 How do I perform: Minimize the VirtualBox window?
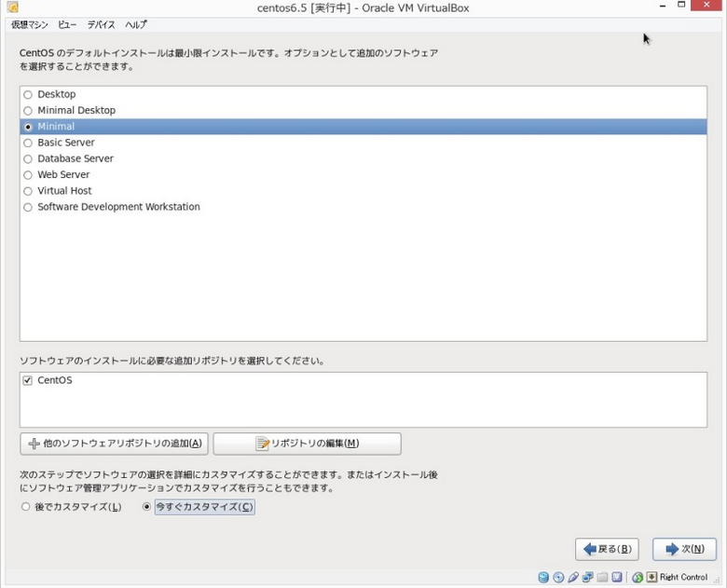click(x=663, y=6)
